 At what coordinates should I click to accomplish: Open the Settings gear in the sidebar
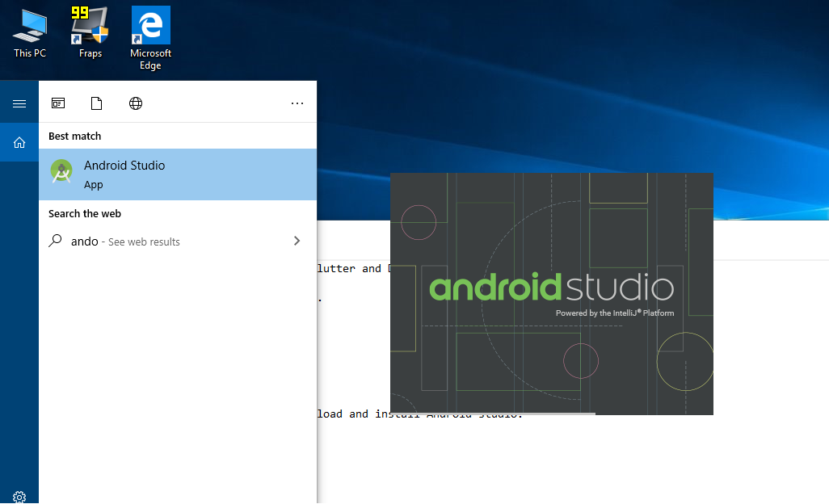coord(18,495)
